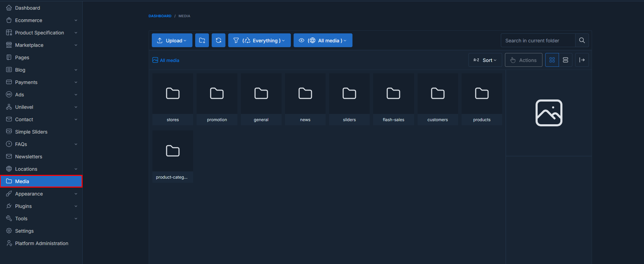Click the Actions button
The width and height of the screenshot is (644, 264).
tap(524, 60)
